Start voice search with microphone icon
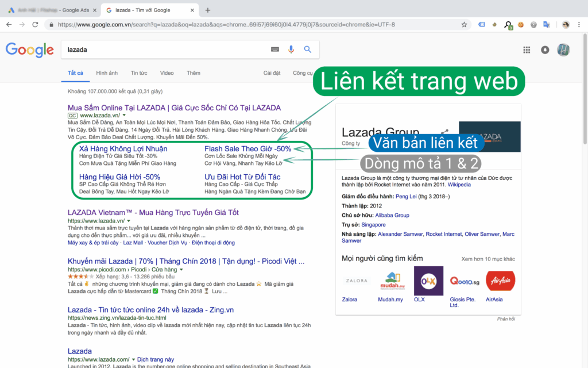Screen dimensions: 588x368 point(291,49)
